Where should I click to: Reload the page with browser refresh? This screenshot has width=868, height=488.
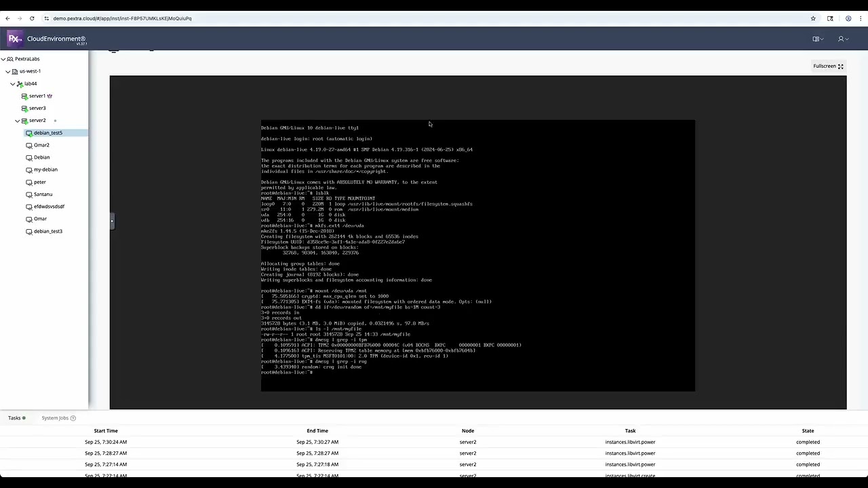pyautogui.click(x=32, y=18)
